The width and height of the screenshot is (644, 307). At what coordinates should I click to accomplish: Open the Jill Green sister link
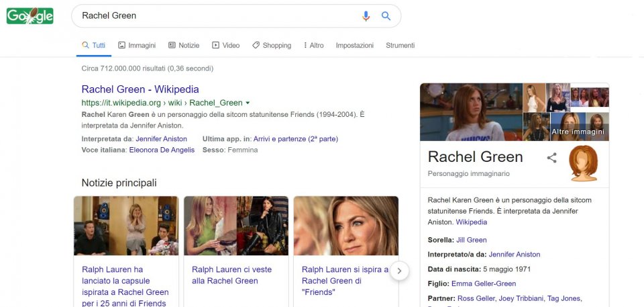pos(472,240)
